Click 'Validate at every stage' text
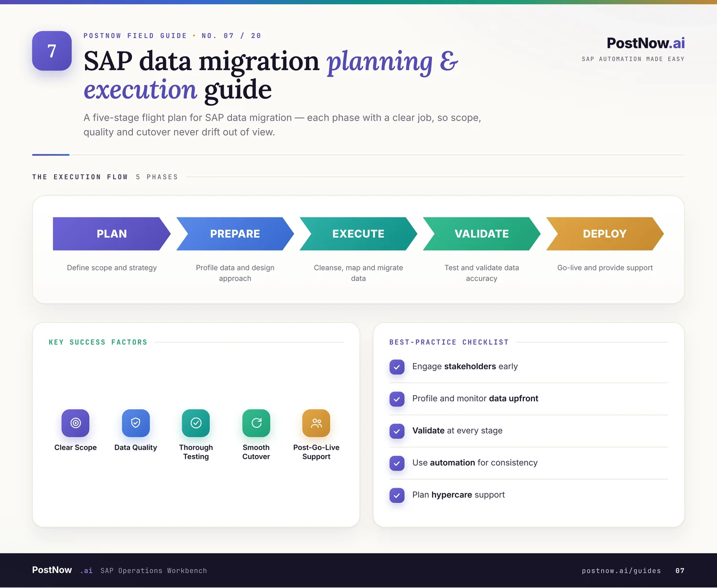This screenshot has height=588, width=717. [457, 430]
